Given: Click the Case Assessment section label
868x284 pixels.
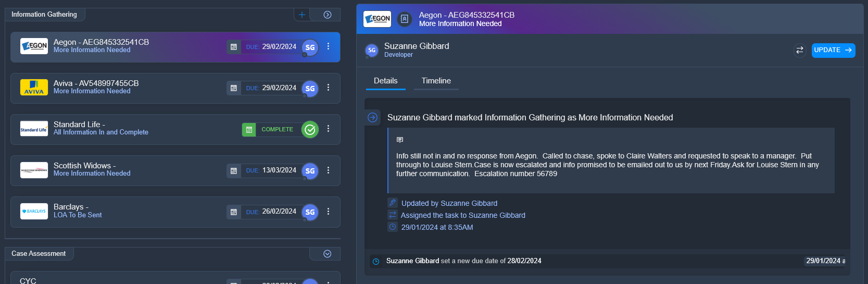Looking at the screenshot, I should tap(39, 254).
